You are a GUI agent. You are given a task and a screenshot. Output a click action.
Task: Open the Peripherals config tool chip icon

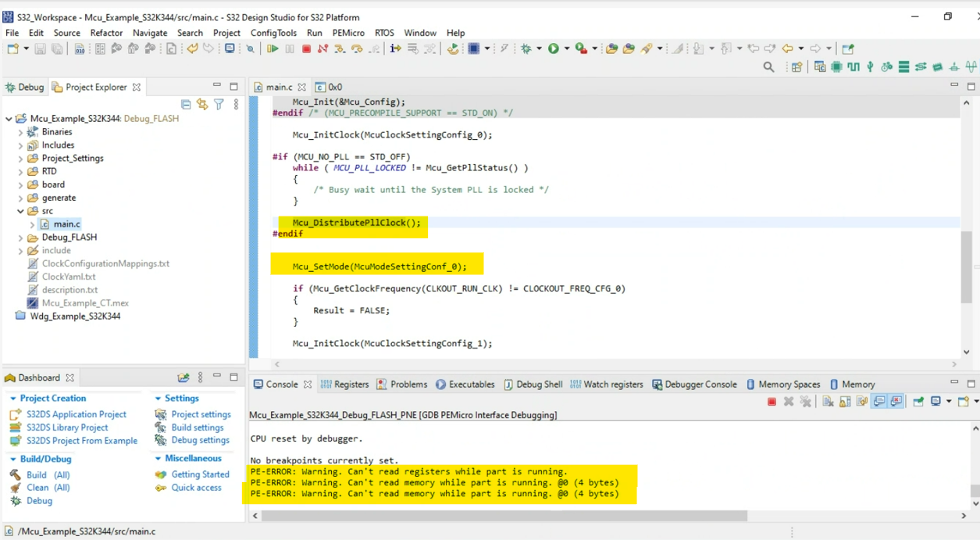coord(836,66)
